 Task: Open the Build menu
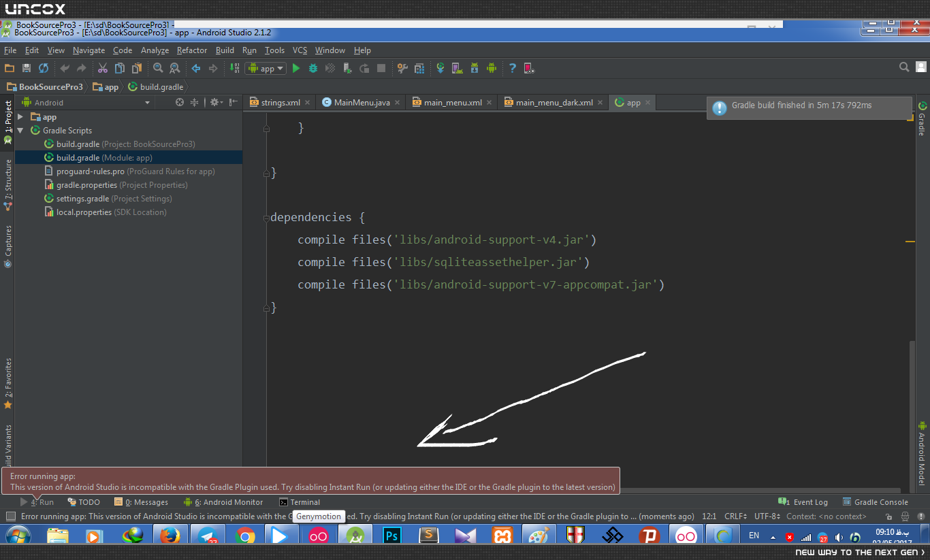pos(225,50)
